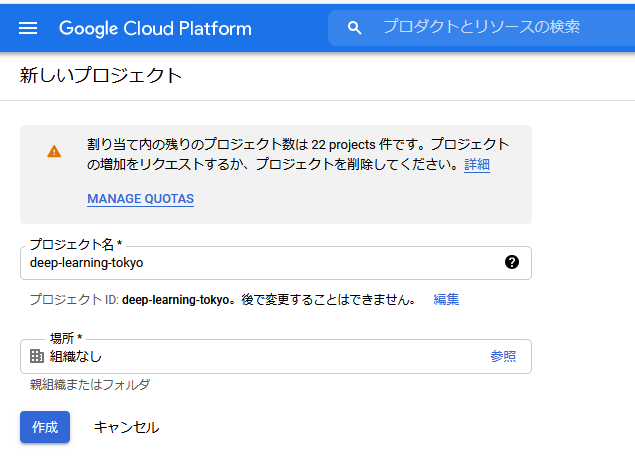
Task: Click the project name field deep-learning-tokyo
Action: [x=276, y=263]
